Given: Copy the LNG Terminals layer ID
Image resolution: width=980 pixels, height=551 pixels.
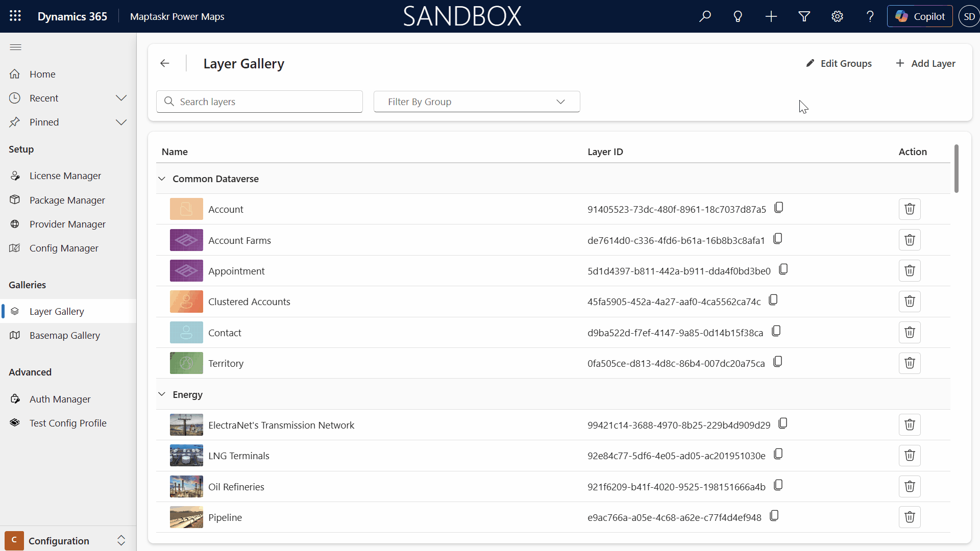Looking at the screenshot, I should pos(778,454).
